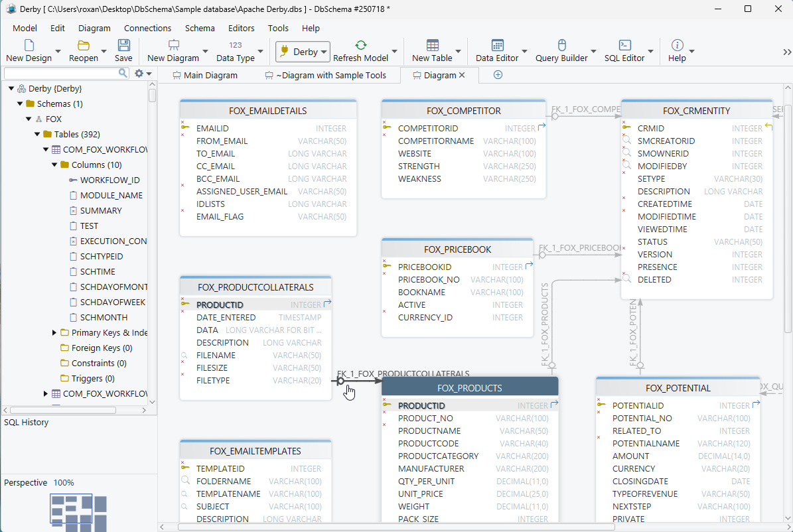Collapse the Tables (392) node

[x=37, y=134]
